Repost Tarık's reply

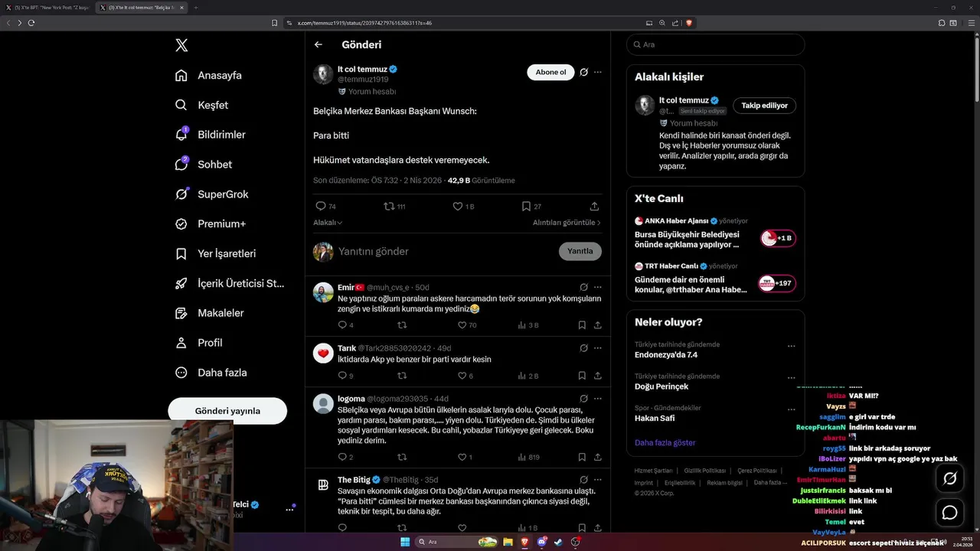coord(402,376)
